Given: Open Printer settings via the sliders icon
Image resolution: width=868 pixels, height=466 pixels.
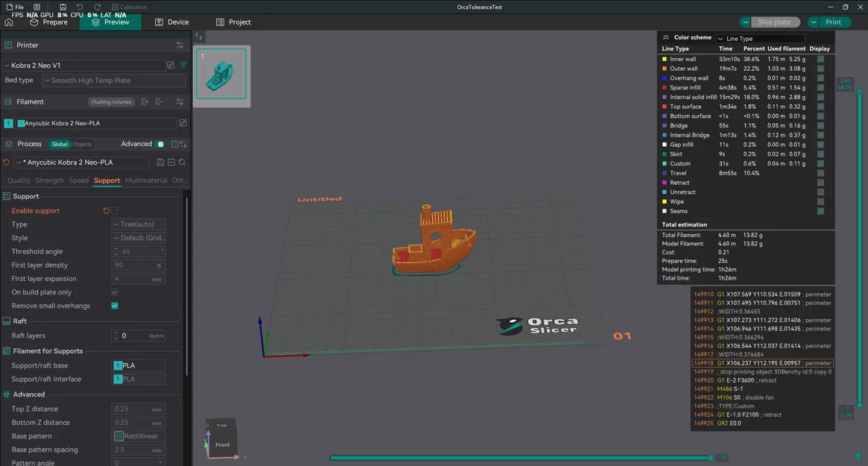Looking at the screenshot, I should pyautogui.click(x=180, y=45).
